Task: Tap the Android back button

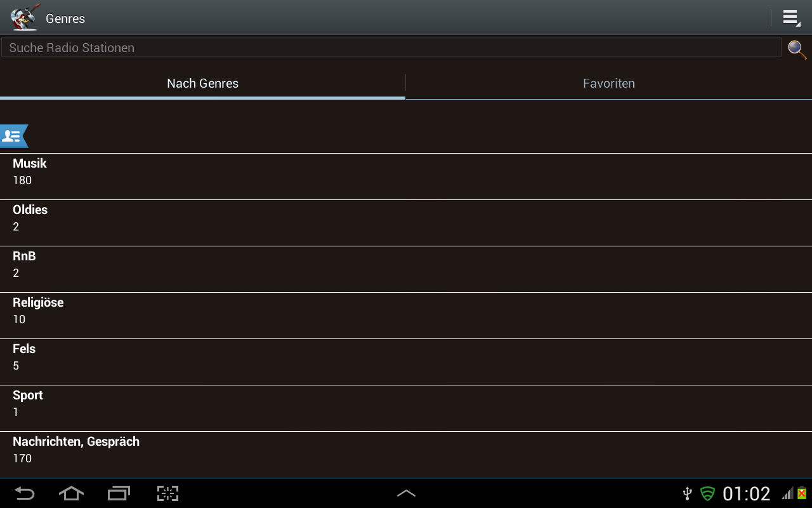Action: 24,493
